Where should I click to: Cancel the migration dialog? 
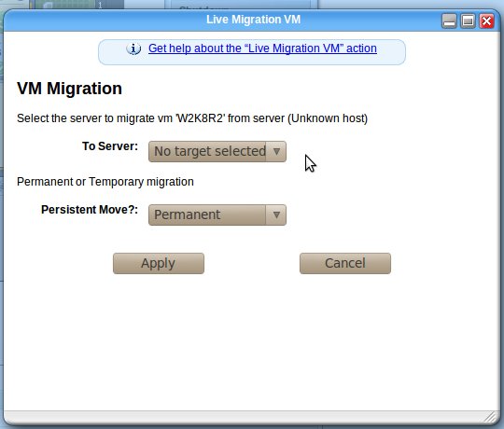[x=345, y=263]
